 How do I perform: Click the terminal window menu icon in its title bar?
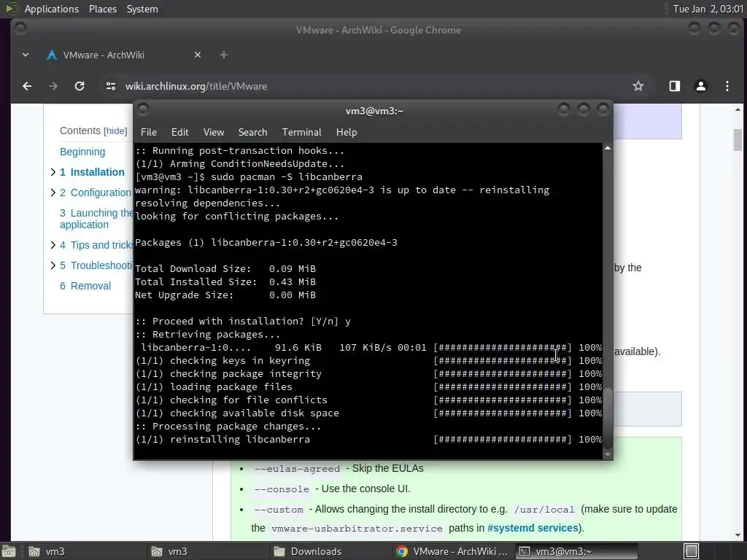143,110
